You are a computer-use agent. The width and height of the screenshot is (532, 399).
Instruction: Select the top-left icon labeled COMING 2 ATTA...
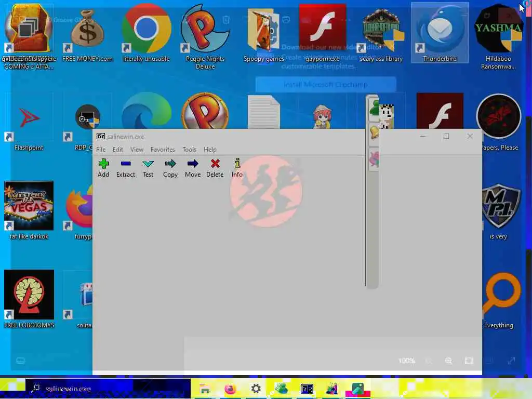(x=29, y=37)
